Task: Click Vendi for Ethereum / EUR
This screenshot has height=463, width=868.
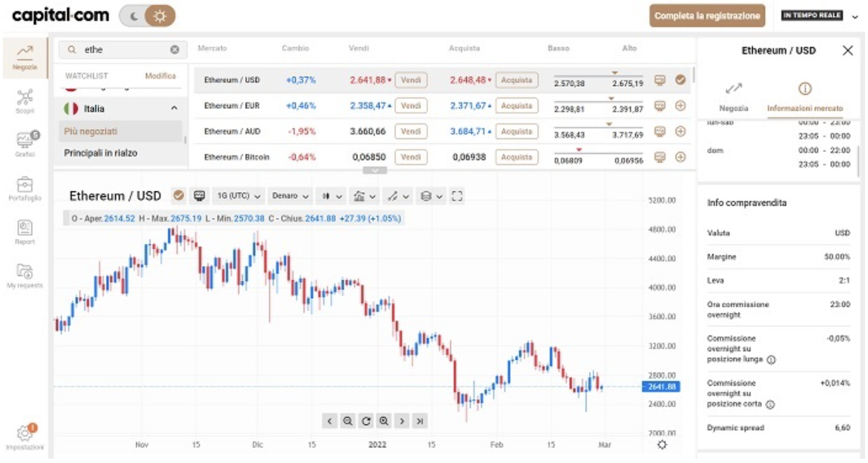Action: [411, 106]
